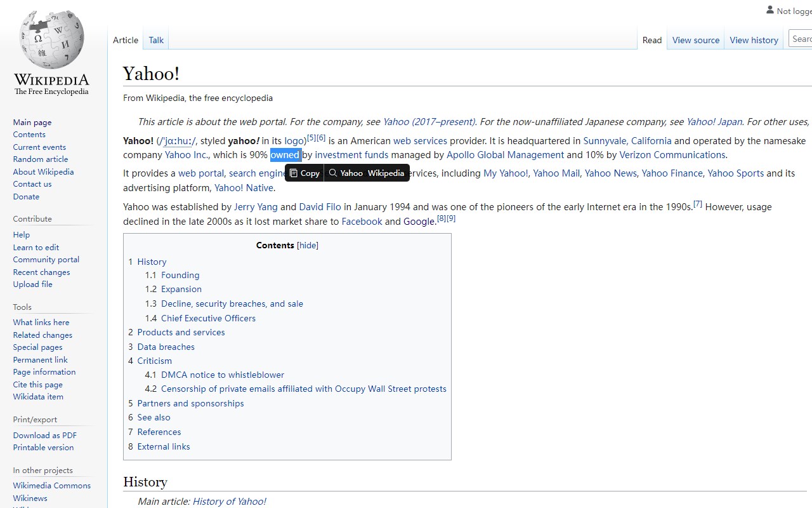Open the Printable version
The width and height of the screenshot is (812, 508).
click(43, 448)
